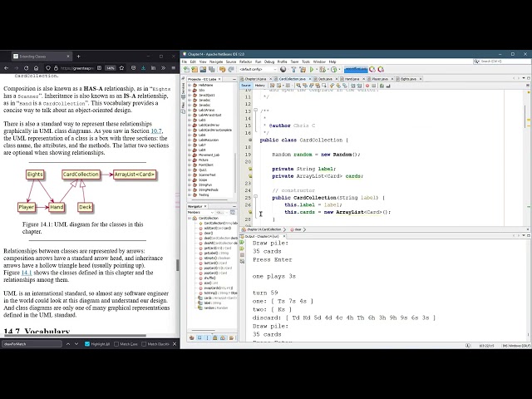Click Firefox zoom level 140% button
This screenshot has height=399, width=532.
click(x=111, y=68)
